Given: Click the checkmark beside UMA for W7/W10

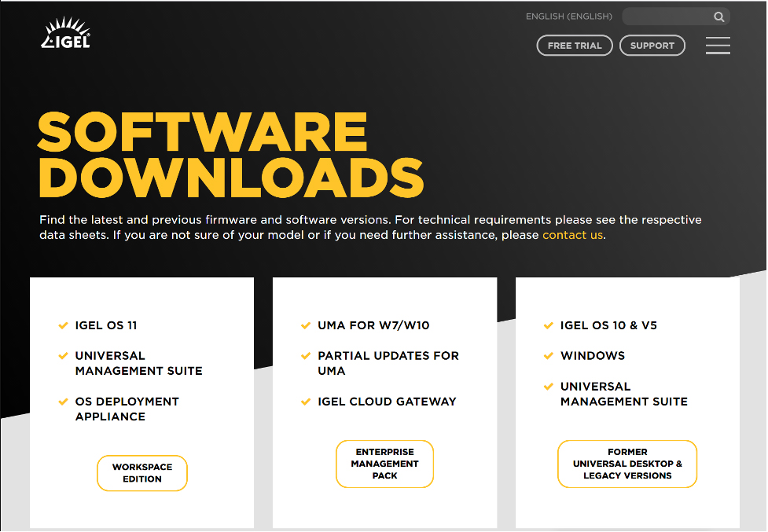Looking at the screenshot, I should (306, 325).
